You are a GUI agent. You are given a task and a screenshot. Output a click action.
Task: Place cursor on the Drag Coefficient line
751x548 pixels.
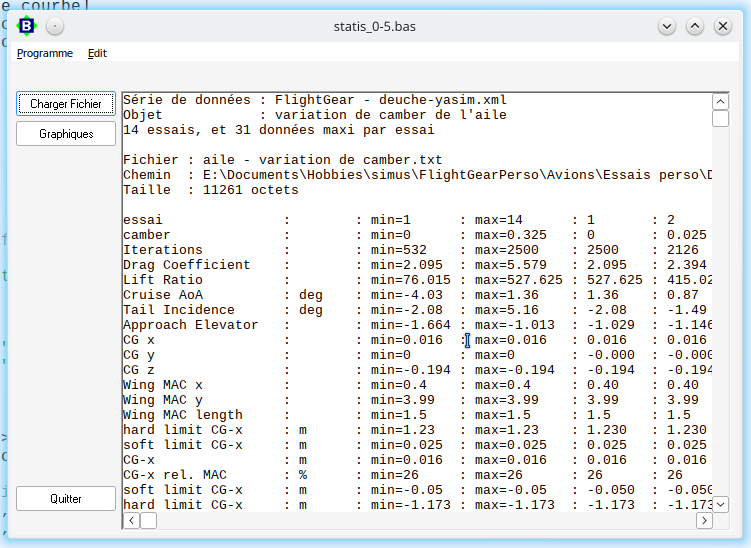pyautogui.click(x=186, y=265)
